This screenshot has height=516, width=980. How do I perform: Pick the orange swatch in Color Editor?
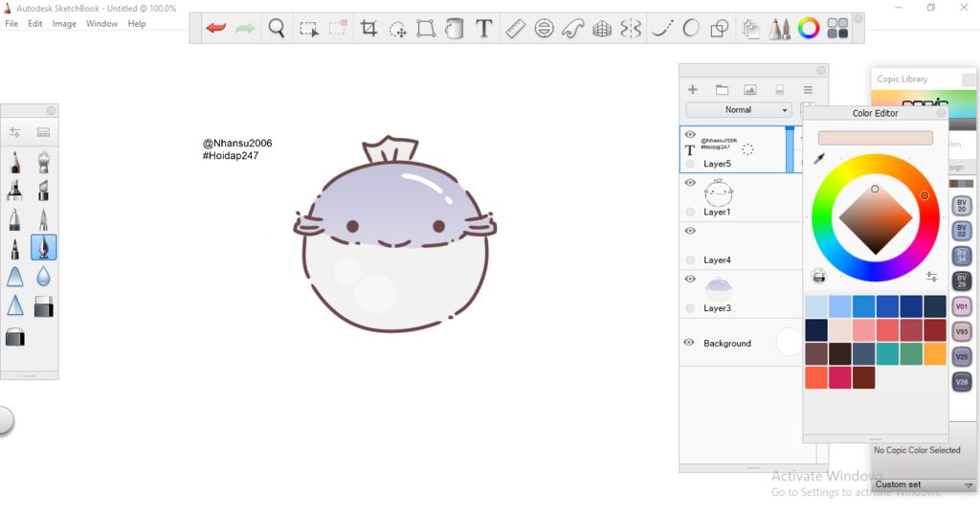click(935, 354)
